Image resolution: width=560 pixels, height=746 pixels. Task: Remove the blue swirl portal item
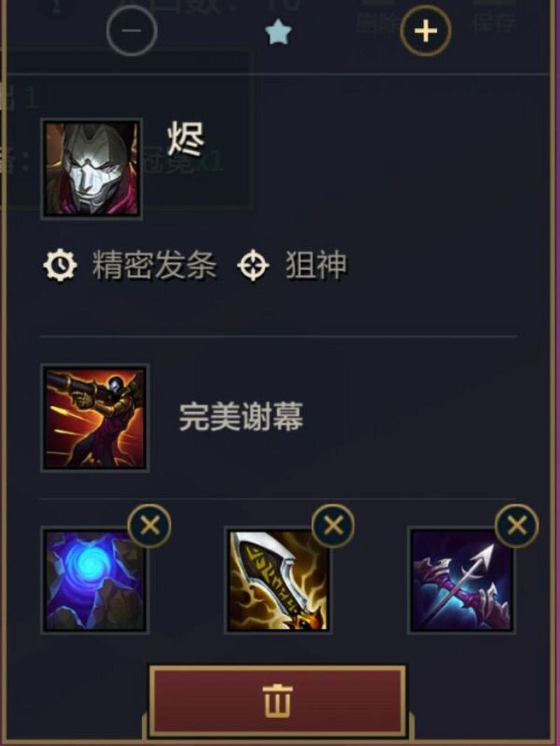click(x=149, y=526)
